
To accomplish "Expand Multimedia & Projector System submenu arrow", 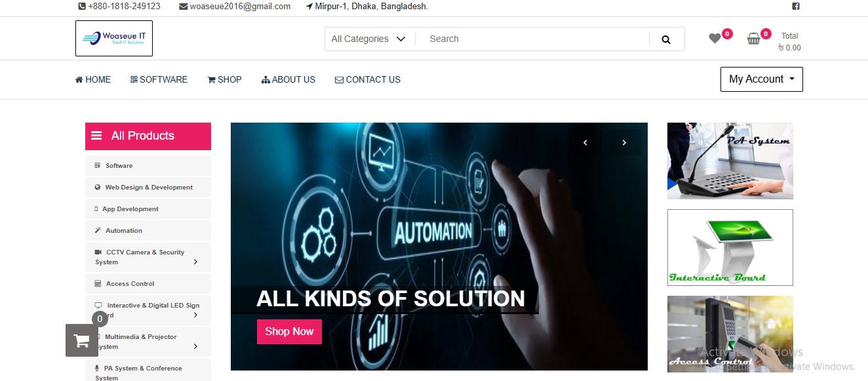I will pos(195,346).
